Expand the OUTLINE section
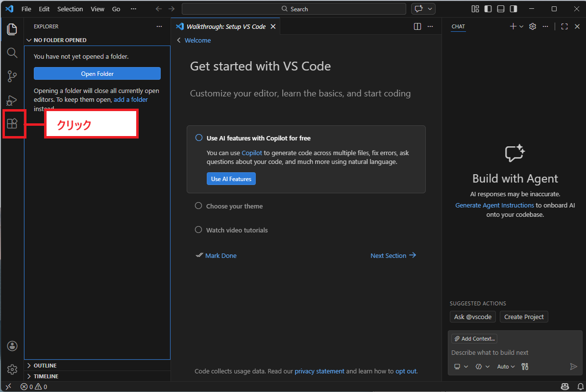Image resolution: width=586 pixels, height=392 pixels. point(45,366)
